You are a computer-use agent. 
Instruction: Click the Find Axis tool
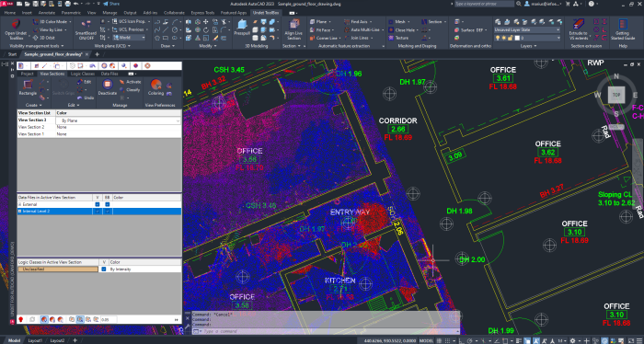pyautogui.click(x=356, y=22)
